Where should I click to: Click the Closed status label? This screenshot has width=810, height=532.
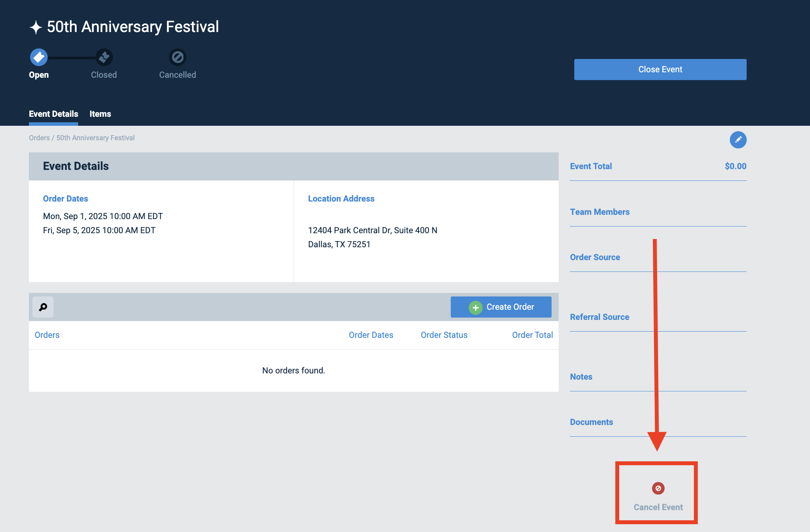pos(104,75)
